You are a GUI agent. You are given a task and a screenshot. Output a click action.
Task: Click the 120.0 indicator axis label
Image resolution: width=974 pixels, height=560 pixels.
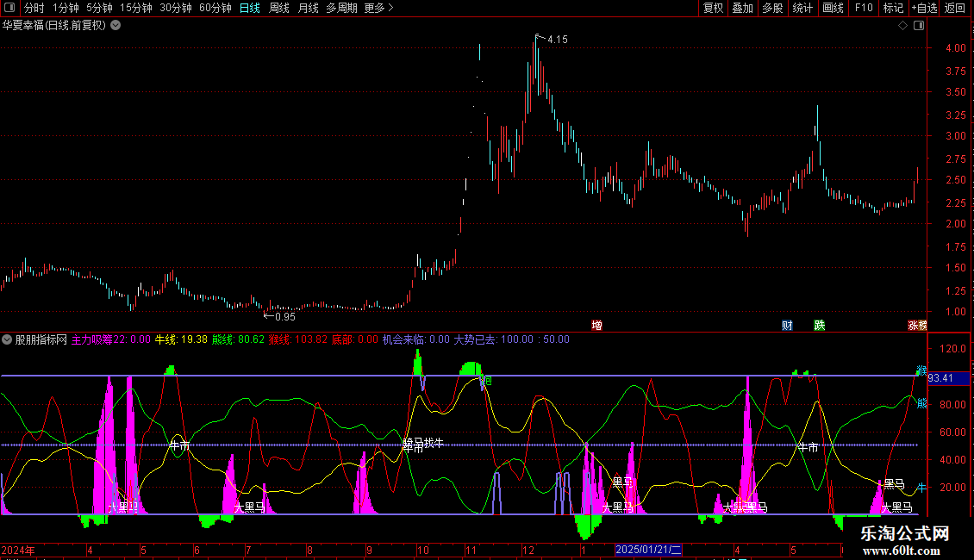pos(952,349)
